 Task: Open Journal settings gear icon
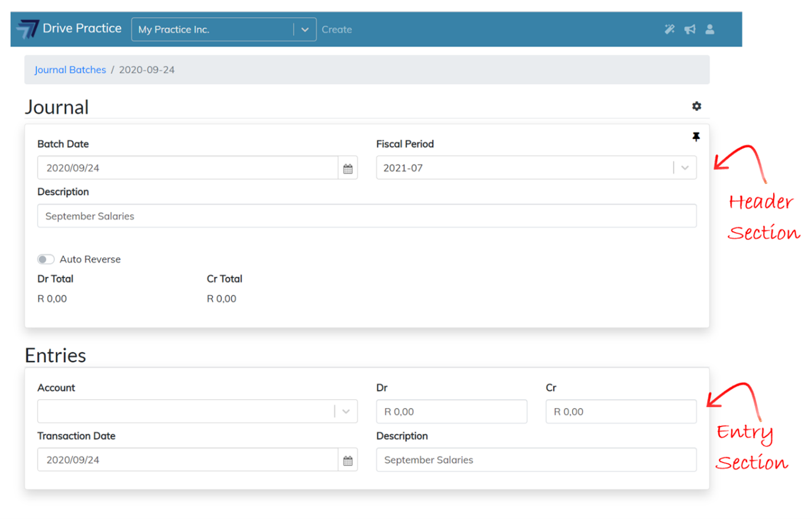point(696,106)
